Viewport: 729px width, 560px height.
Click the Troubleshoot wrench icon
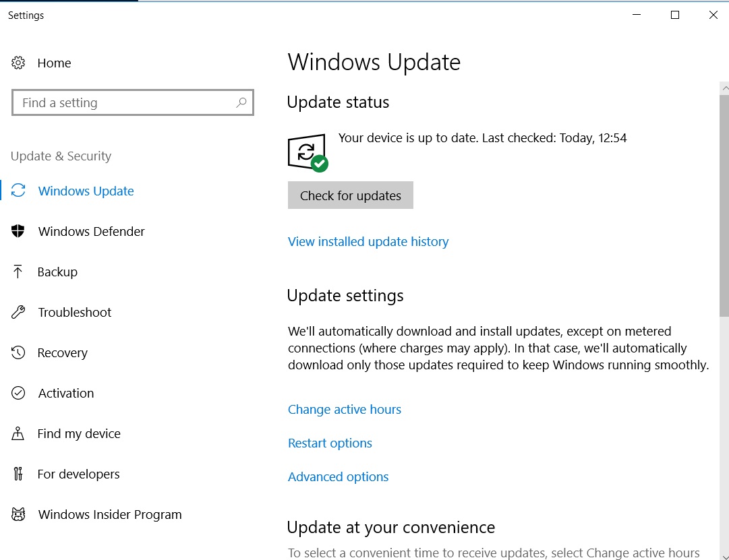coord(18,312)
